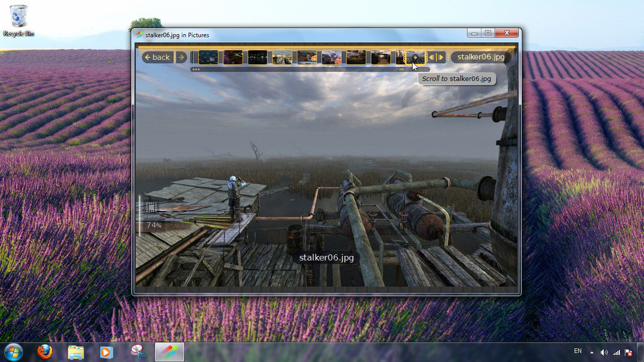Click the 74% zoom level indicator
The height and width of the screenshot is (362, 644).
[154, 225]
